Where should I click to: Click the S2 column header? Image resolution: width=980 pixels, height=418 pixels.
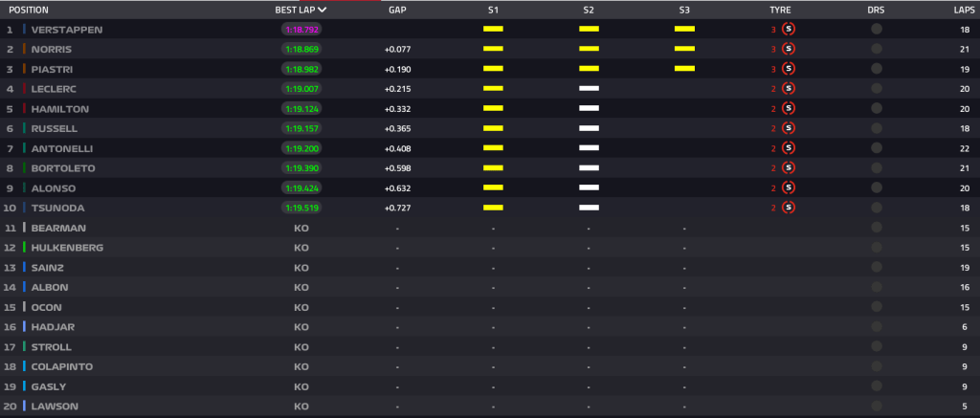[x=589, y=10]
